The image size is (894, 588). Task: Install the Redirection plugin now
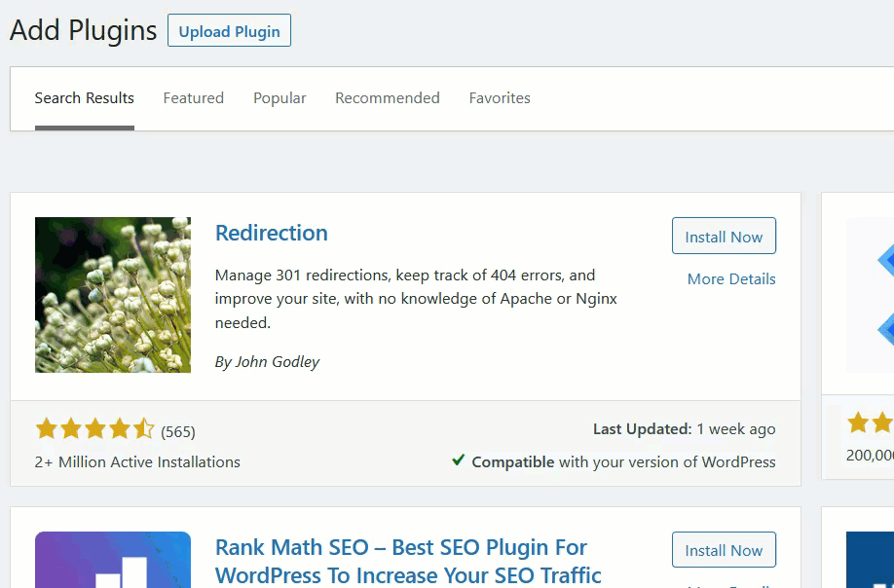[x=724, y=236]
